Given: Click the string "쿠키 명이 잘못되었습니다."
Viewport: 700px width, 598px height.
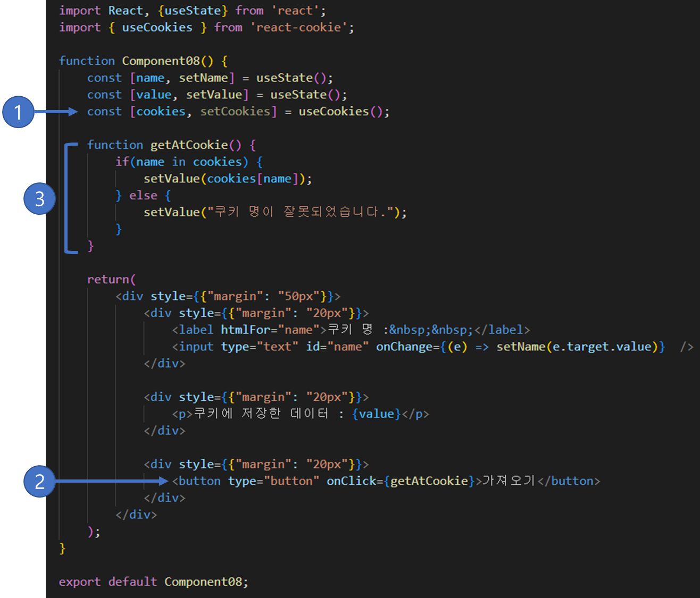Looking at the screenshot, I should pos(300,212).
